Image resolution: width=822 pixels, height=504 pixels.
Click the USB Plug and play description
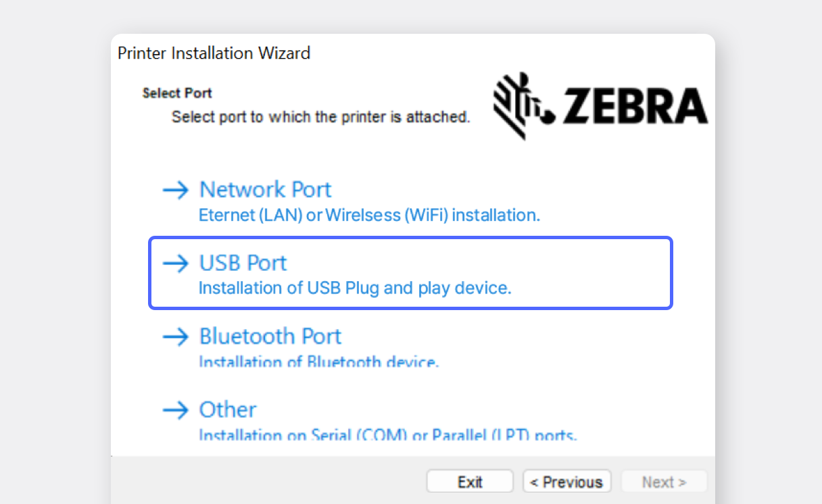coord(355,288)
